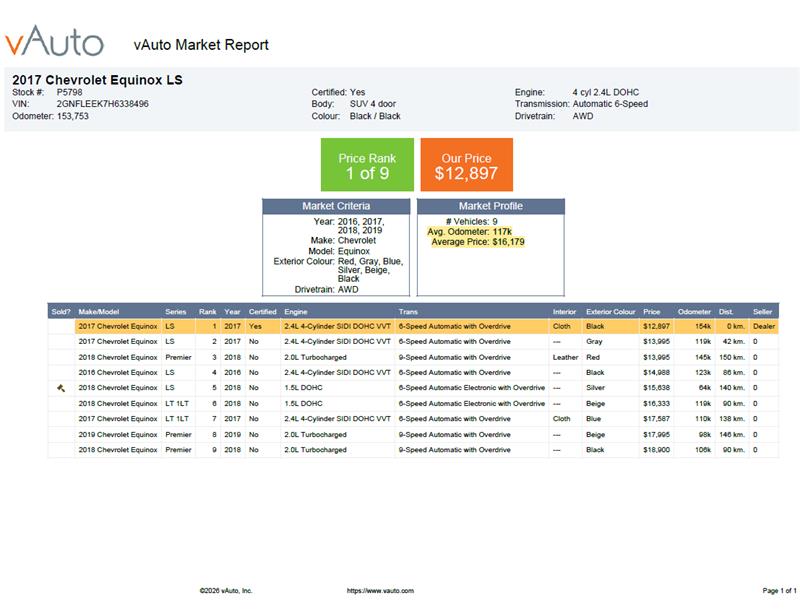Click the price $18,900
The height and width of the screenshot is (614, 800).
click(x=656, y=450)
